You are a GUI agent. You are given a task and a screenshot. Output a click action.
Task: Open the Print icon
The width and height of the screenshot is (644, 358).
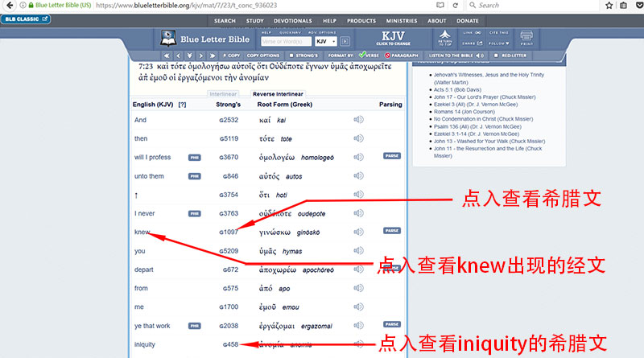[x=526, y=38]
